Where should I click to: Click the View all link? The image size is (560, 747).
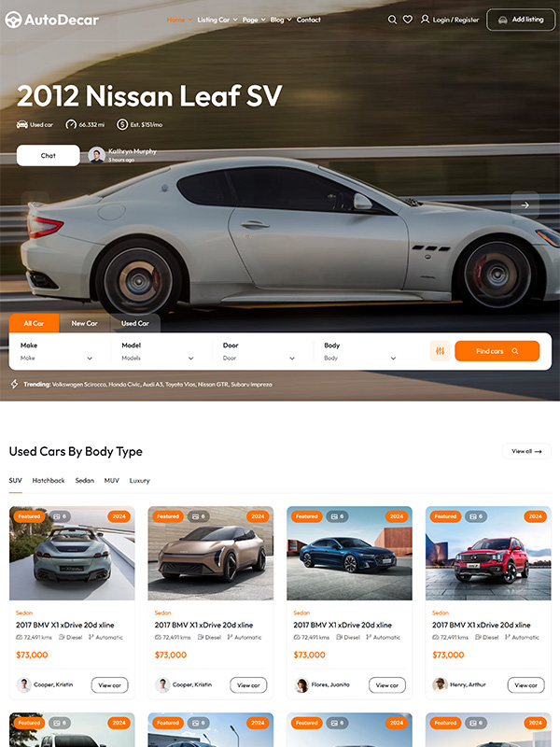pos(526,451)
